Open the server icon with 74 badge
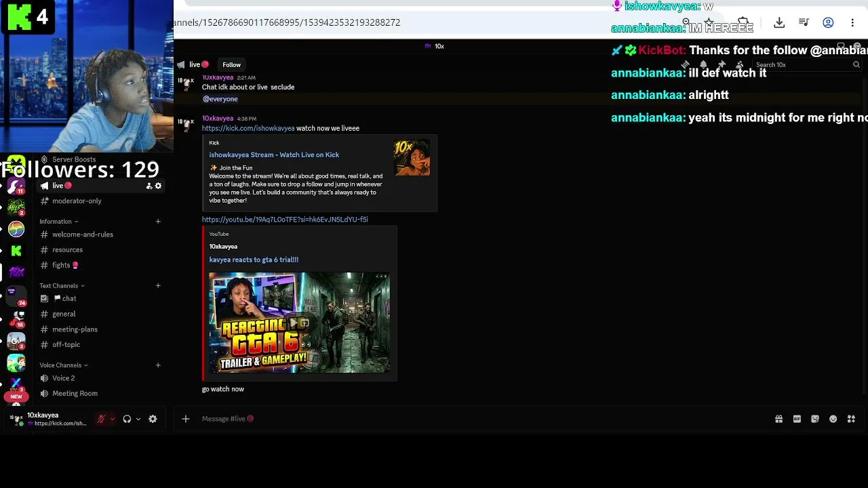Viewport: 868px width, 488px height. click(x=15, y=296)
